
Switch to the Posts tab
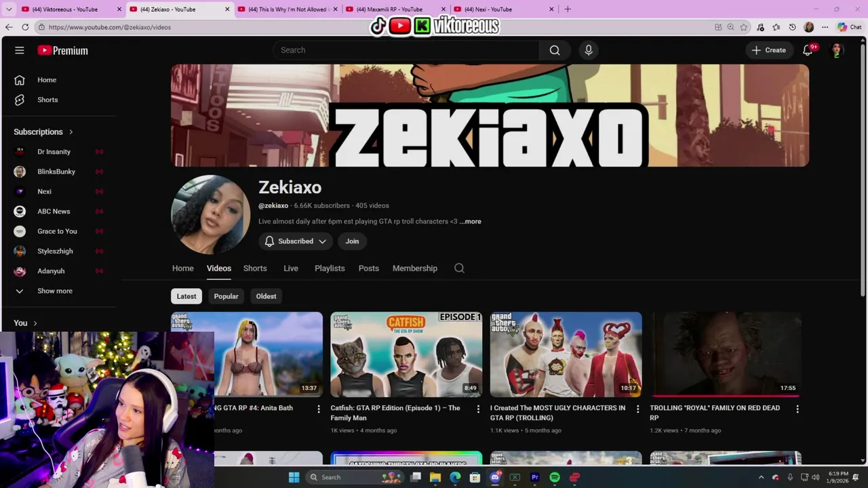pos(368,268)
